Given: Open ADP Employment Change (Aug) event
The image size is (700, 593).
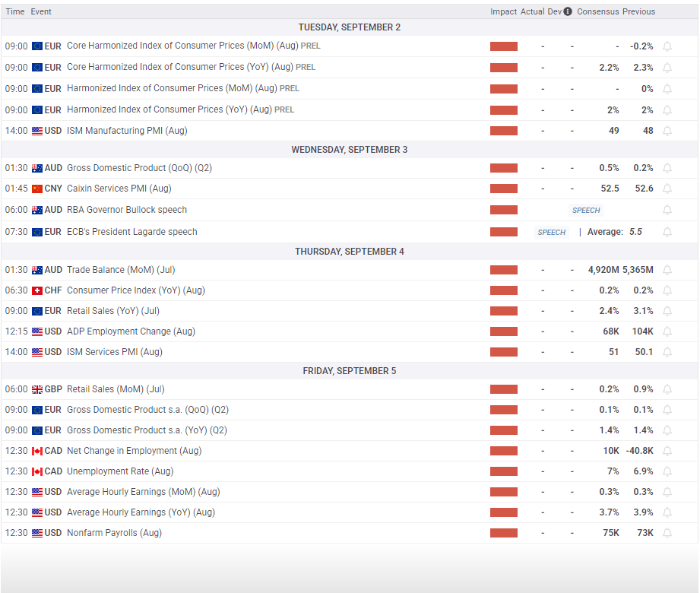Looking at the screenshot, I should pyautogui.click(x=131, y=331).
